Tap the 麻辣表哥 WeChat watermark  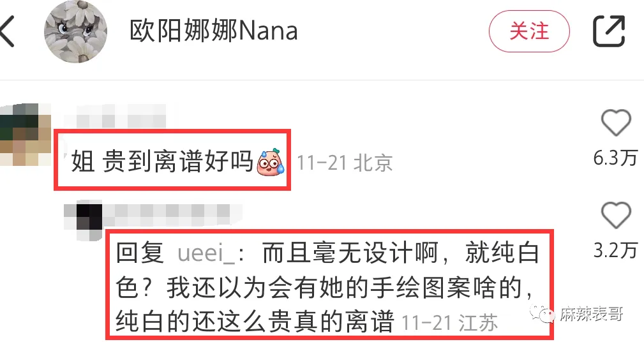tap(576, 314)
